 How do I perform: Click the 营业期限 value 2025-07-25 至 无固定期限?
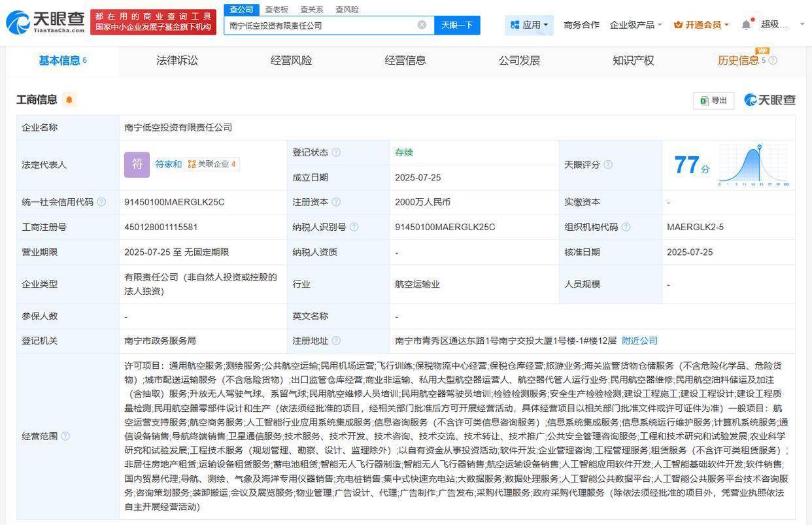177,252
